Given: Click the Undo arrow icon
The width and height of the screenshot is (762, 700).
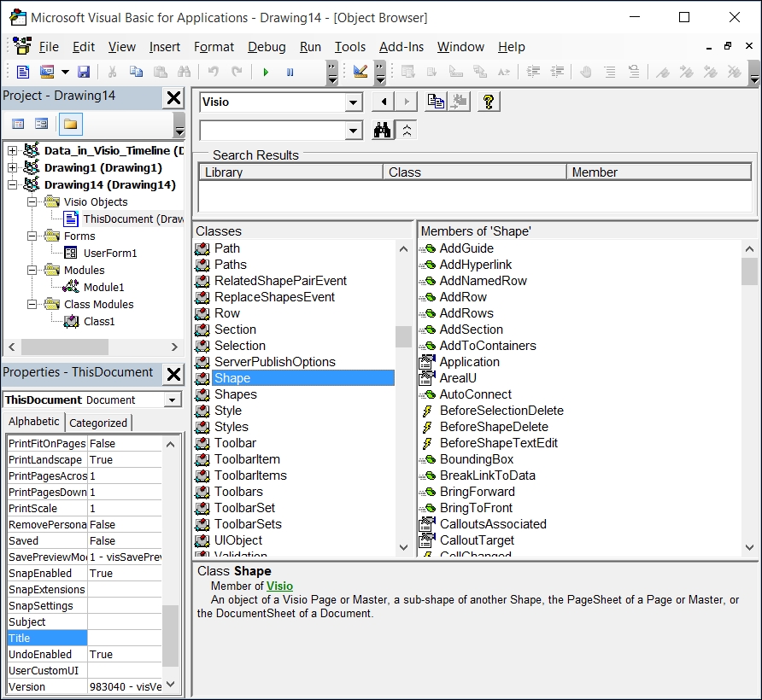Looking at the screenshot, I should pos(213,72).
